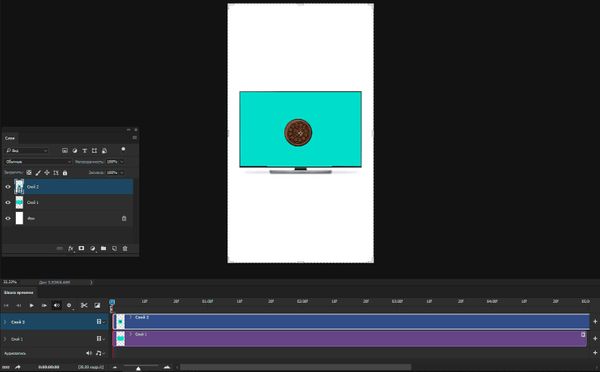Create new layer group folder
Viewport: 600px width, 372px height.
[x=103, y=248]
